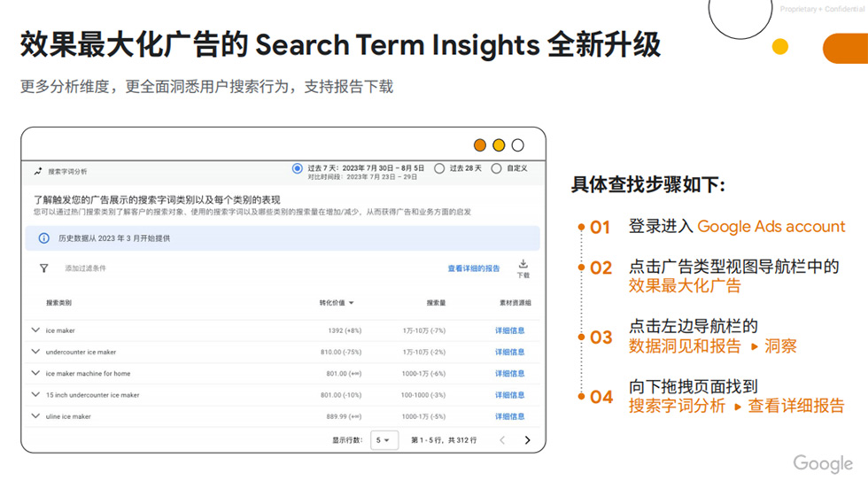This screenshot has width=868, height=481.
Task: Click the filter funnel icon
Action: pos(43,268)
